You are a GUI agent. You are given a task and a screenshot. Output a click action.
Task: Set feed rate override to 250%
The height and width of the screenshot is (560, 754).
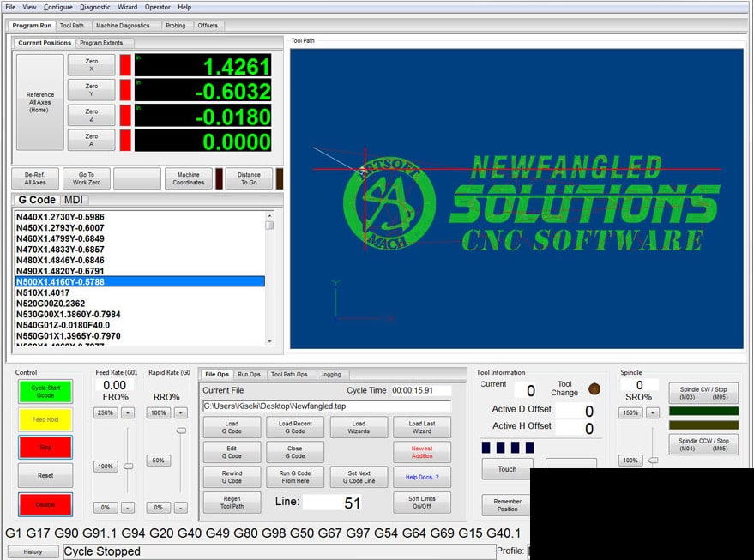(106, 412)
